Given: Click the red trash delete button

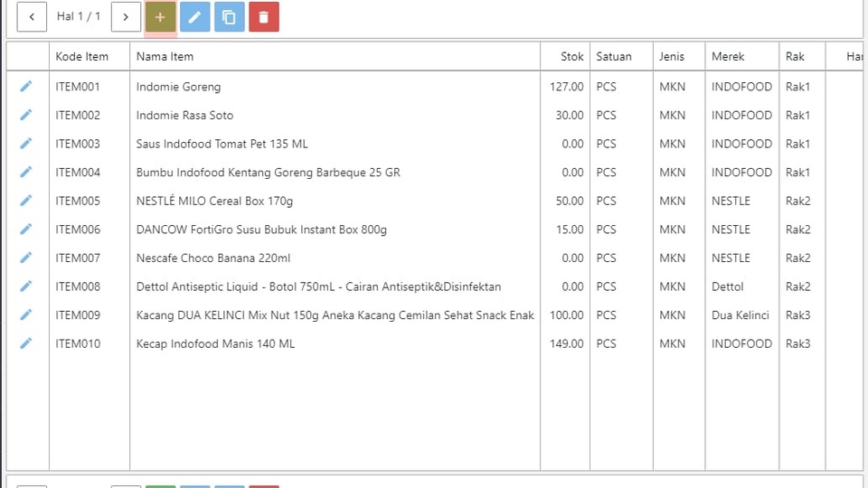Looking at the screenshot, I should [263, 17].
